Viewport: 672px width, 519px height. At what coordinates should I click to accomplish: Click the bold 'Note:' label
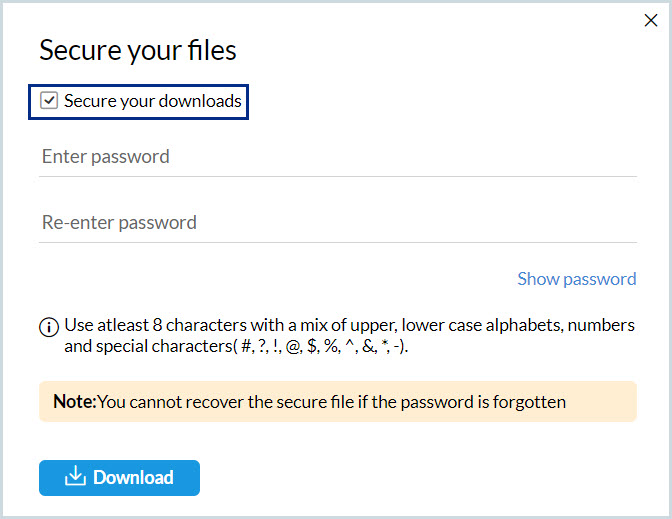point(74,402)
